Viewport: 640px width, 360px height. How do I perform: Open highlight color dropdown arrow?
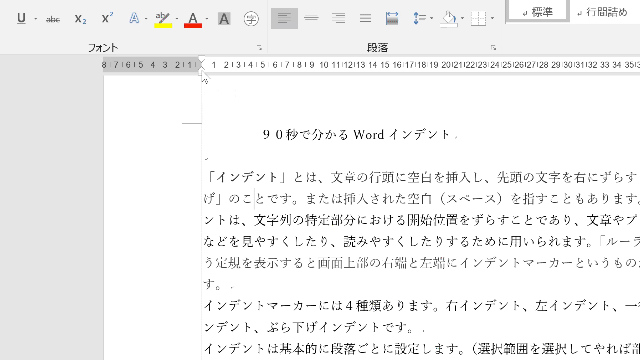coord(177,18)
